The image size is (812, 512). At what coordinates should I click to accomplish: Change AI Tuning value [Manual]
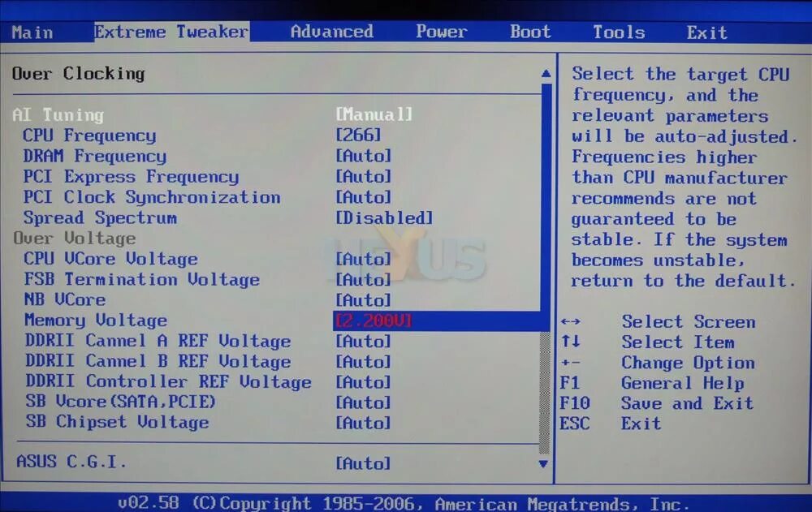pyautogui.click(x=374, y=114)
